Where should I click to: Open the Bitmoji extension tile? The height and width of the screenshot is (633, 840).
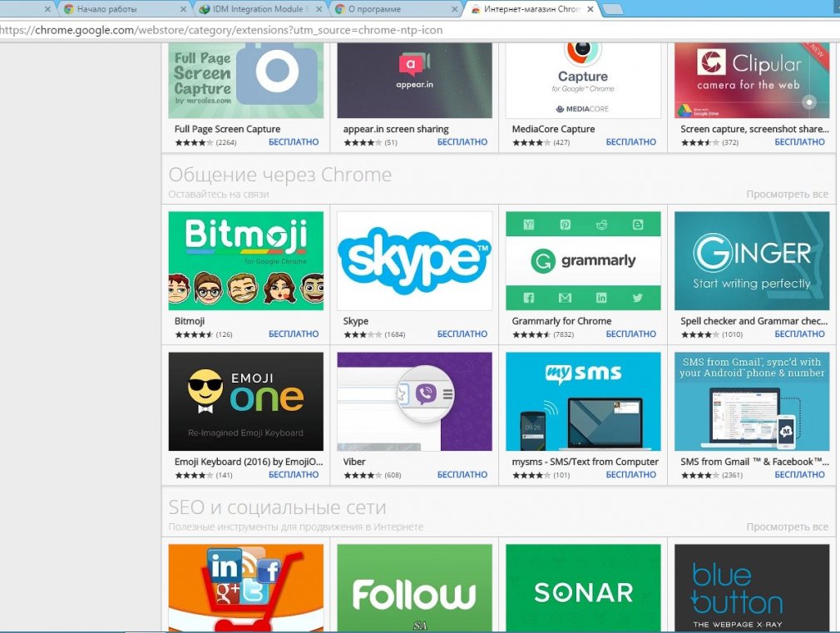point(246,260)
